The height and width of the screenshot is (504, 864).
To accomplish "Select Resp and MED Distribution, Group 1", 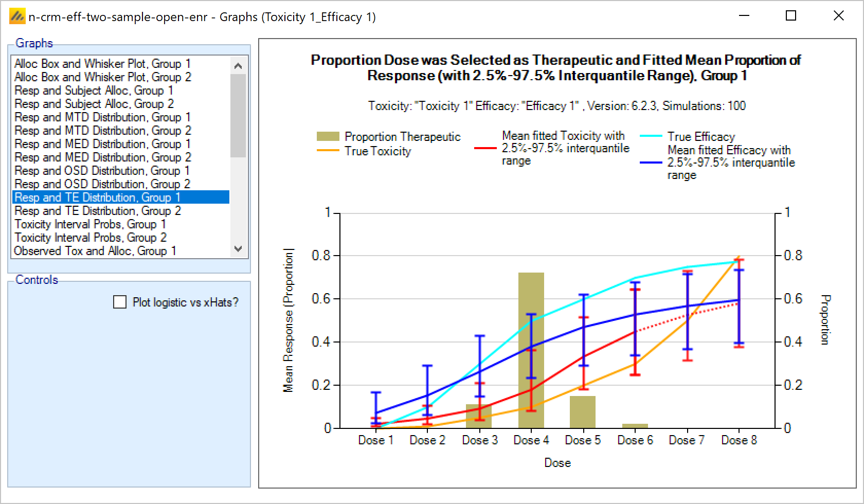I will click(x=102, y=144).
